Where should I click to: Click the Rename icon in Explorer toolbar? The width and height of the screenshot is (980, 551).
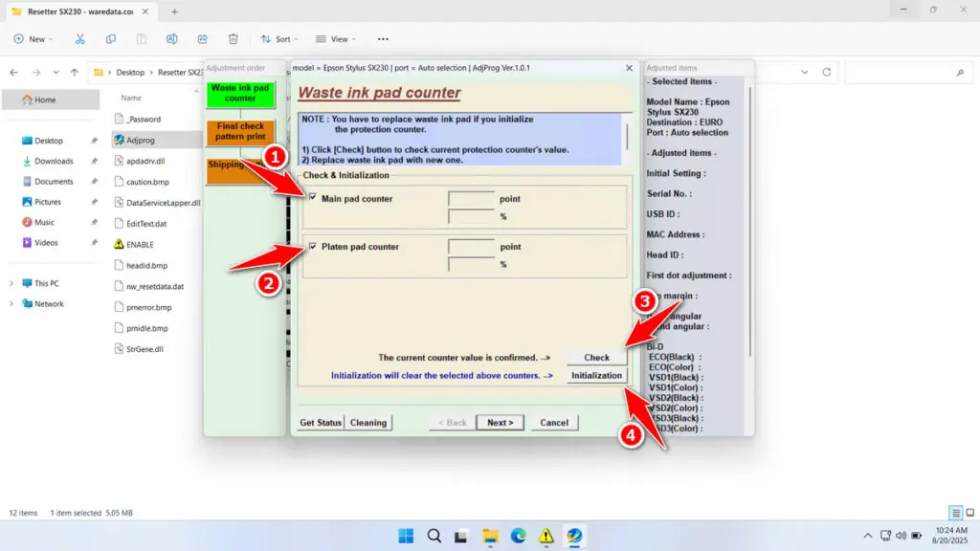pos(172,38)
